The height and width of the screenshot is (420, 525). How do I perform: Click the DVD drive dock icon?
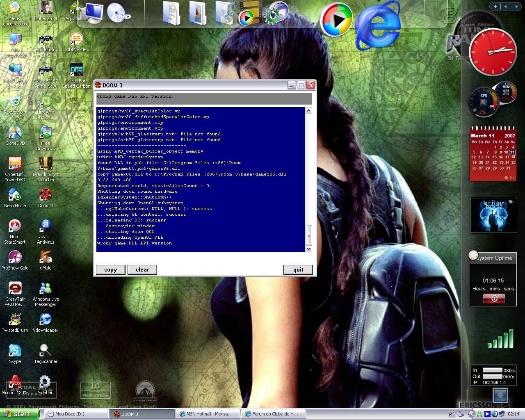coord(119,13)
